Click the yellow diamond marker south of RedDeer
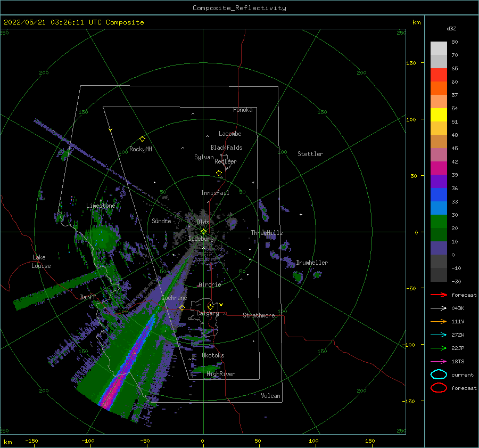This screenshot has height=448, width=479. coord(219,173)
